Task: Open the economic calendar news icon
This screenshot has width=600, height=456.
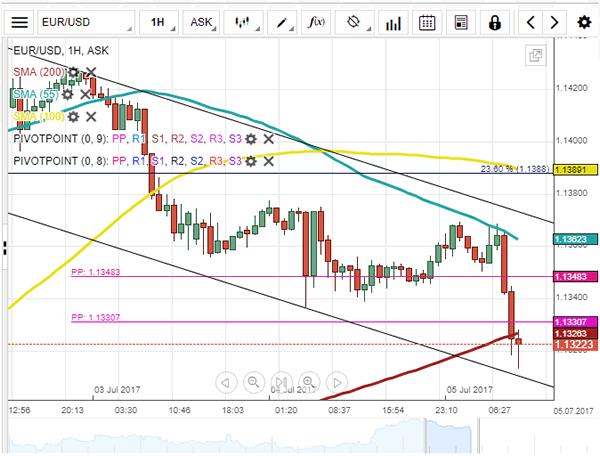Action: (x=461, y=23)
